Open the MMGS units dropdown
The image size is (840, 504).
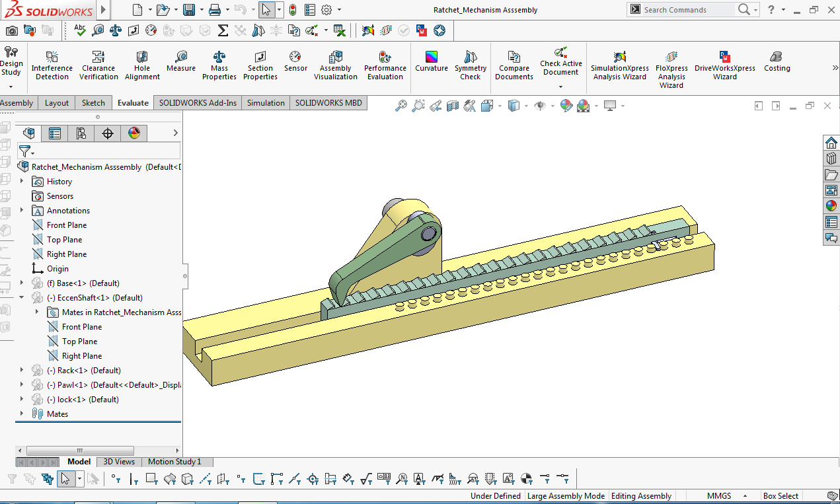[720, 495]
